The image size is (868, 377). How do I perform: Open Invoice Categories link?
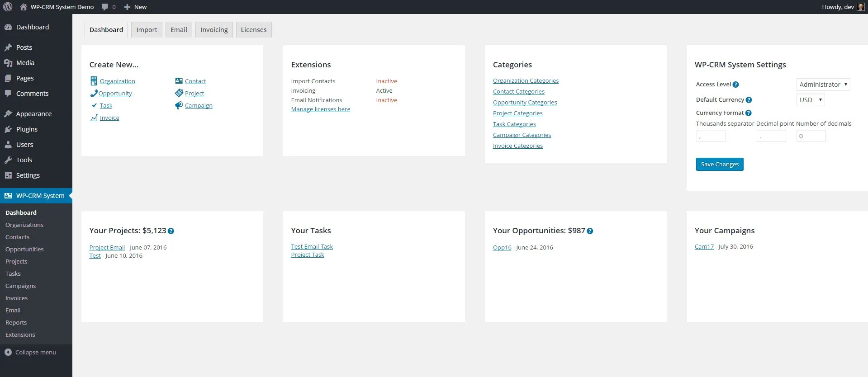[x=517, y=146]
